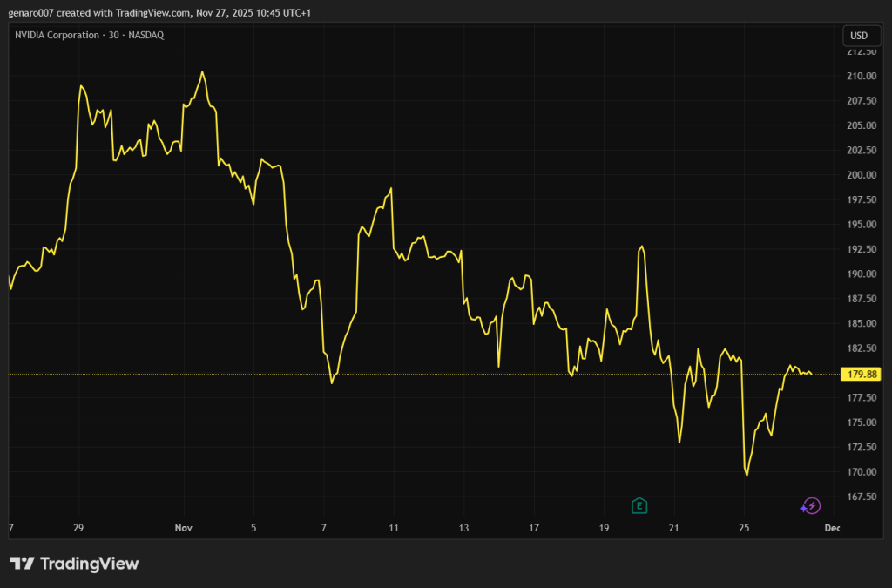
Task: Click the 200.00 price scale label
Action: (861, 175)
